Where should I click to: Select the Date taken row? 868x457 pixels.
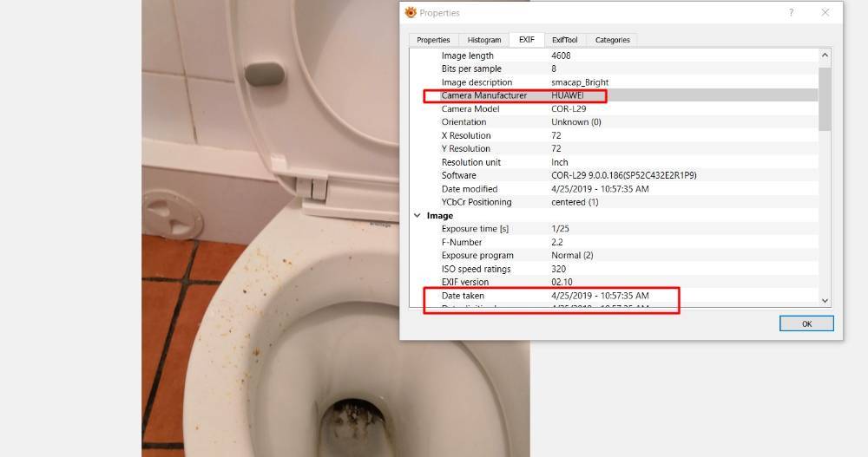614,296
